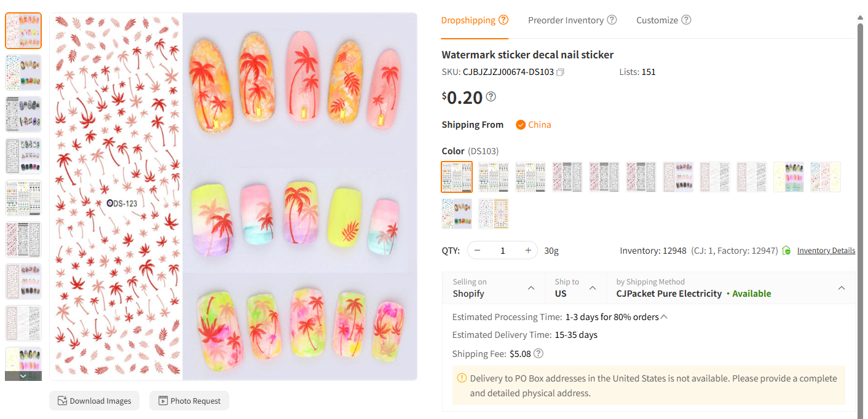Switch to the Preorder Inventory tab
Image resolution: width=868 pixels, height=419 pixels.
(x=566, y=20)
